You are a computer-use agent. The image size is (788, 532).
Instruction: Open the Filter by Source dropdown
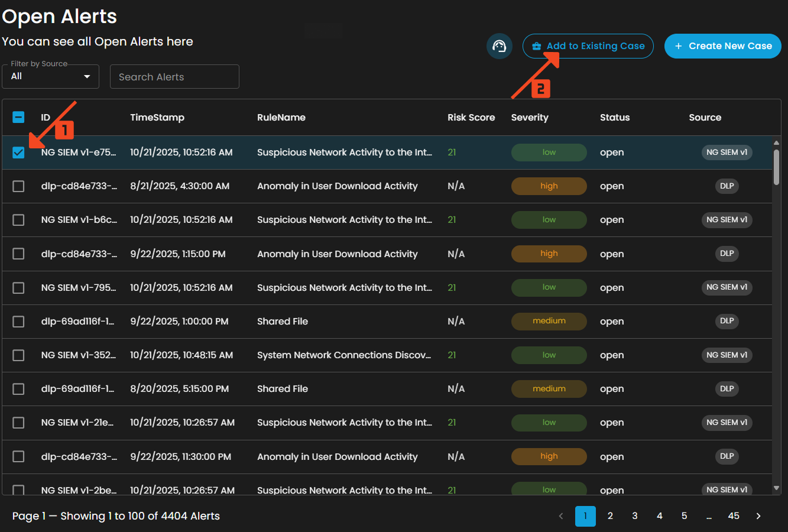click(x=50, y=76)
